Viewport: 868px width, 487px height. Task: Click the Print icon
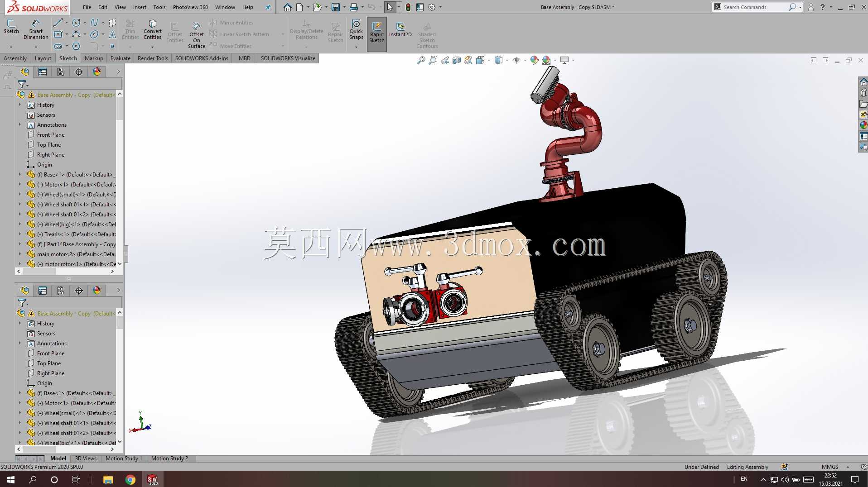point(354,7)
